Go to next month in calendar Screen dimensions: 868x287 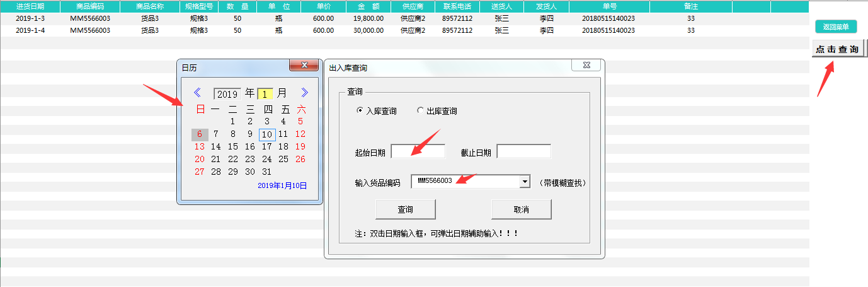click(x=305, y=93)
